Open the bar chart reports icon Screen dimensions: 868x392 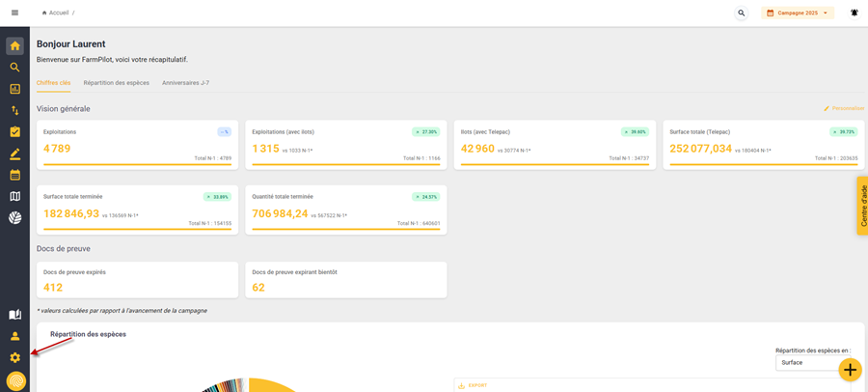tap(14, 89)
